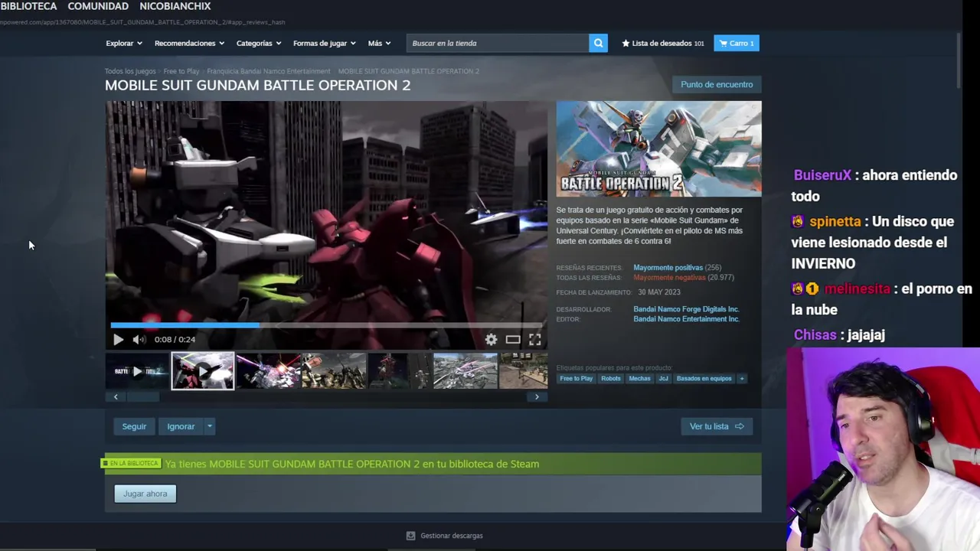Screen dimensions: 980x551
Task: Click Free to Play breadcrumb link
Action: (181, 71)
